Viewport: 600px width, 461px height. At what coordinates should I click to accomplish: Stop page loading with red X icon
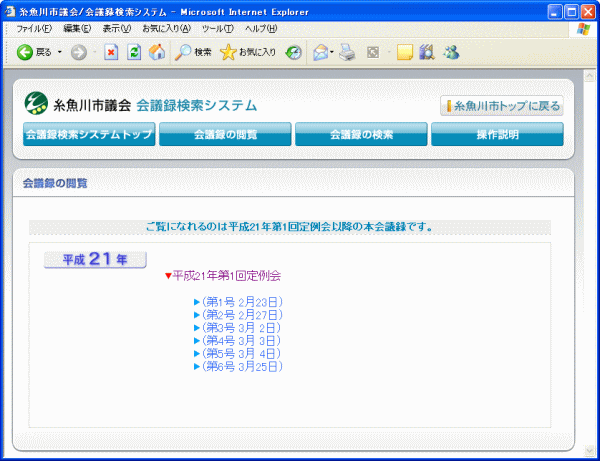click(111, 52)
